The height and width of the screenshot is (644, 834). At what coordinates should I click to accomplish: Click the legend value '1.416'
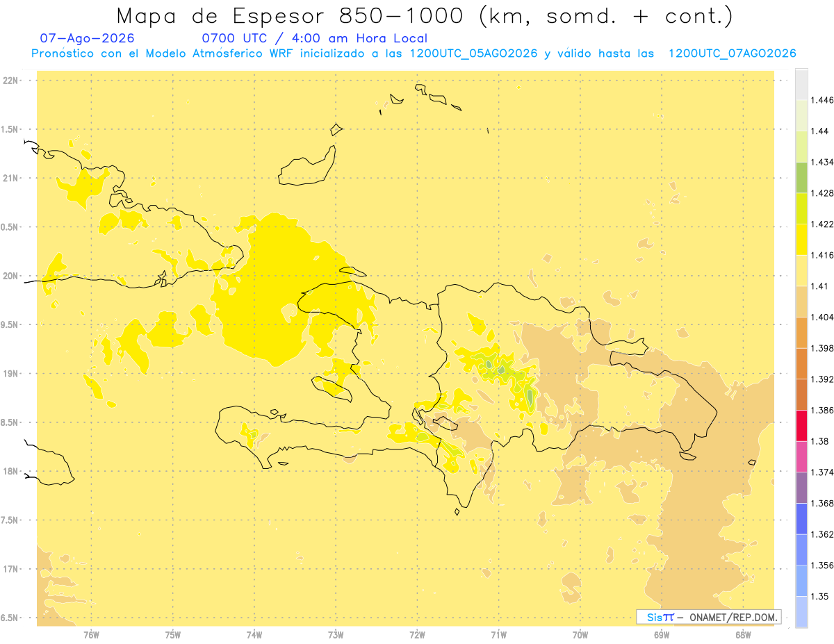824,255
